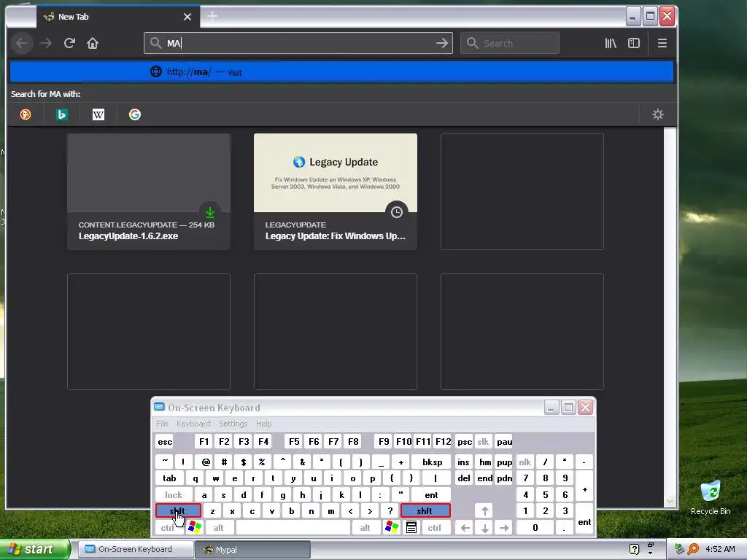The width and height of the screenshot is (747, 560).
Task: Search MA with DuckDuckGo icon
Action: (x=26, y=114)
